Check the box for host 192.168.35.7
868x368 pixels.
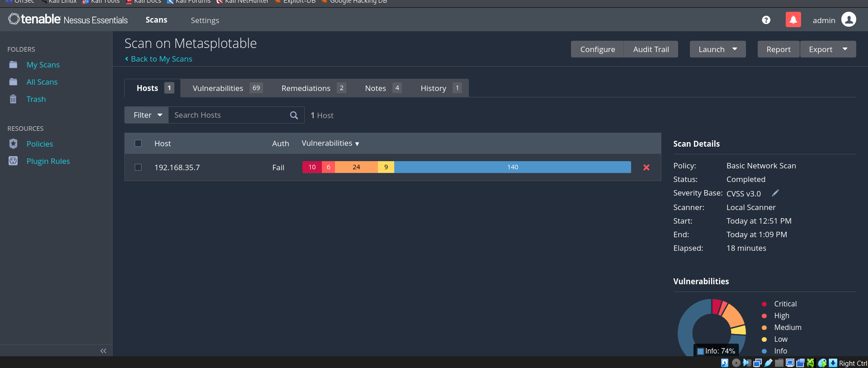point(138,167)
